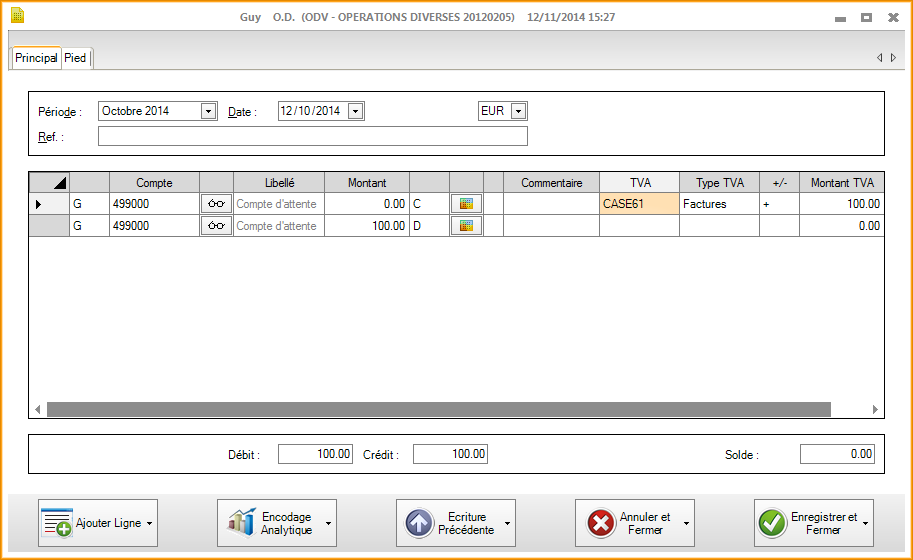Open the grid icon in second entry row

pos(466,226)
